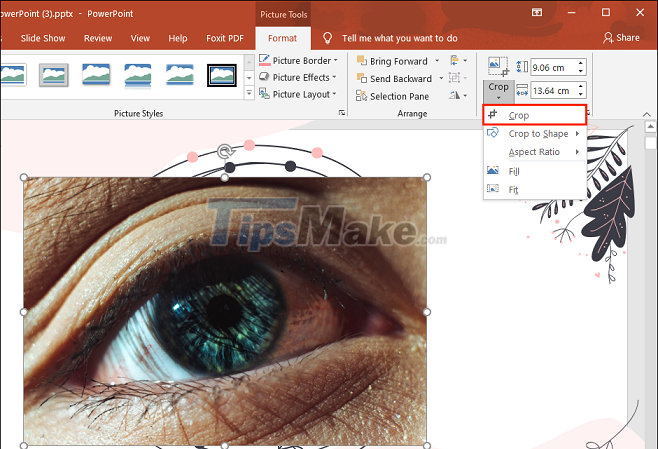Expand the Picture Styles gallery More arrow

(249, 93)
